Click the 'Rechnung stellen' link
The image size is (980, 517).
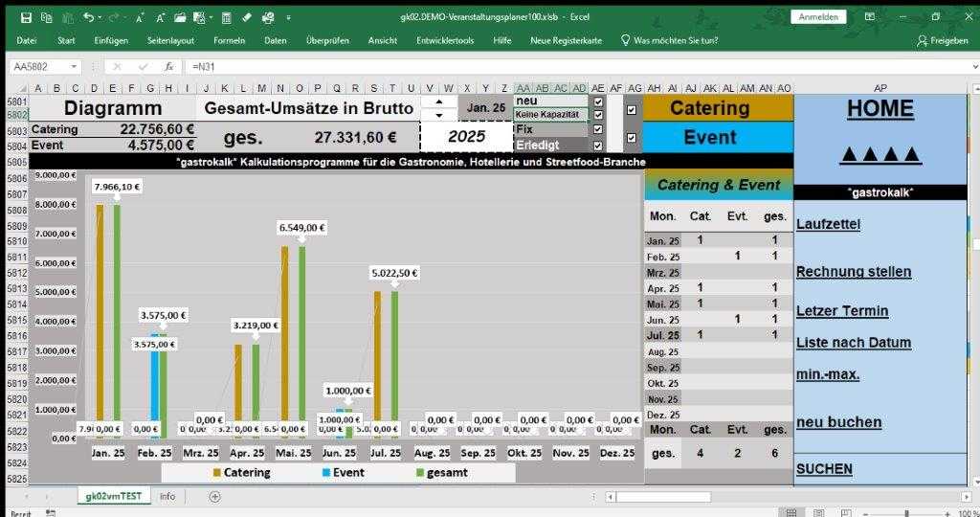pos(854,272)
